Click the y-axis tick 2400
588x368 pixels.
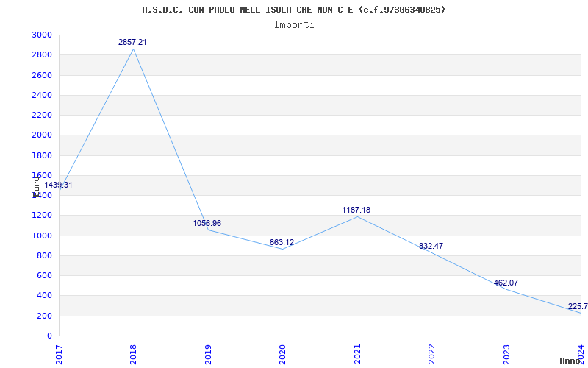point(42,95)
